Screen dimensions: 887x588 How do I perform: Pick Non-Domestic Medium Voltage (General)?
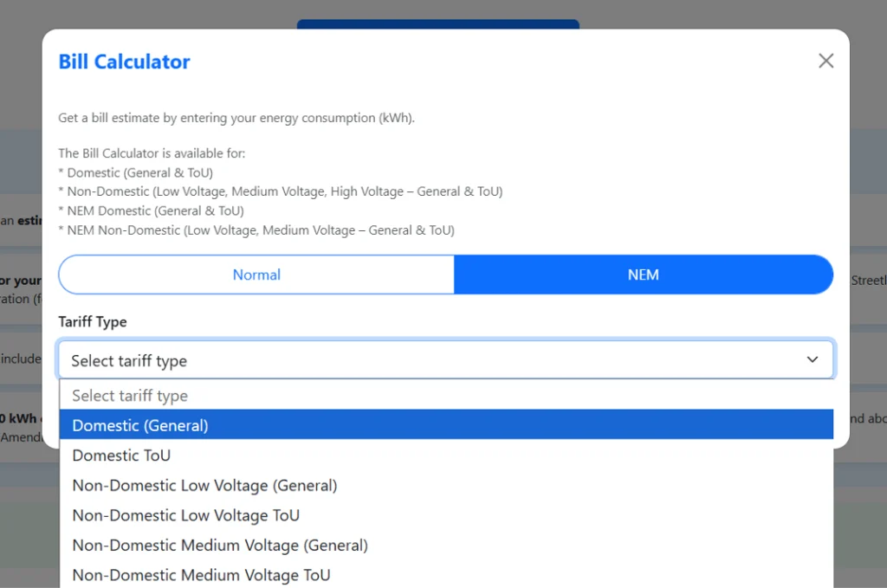click(x=220, y=546)
